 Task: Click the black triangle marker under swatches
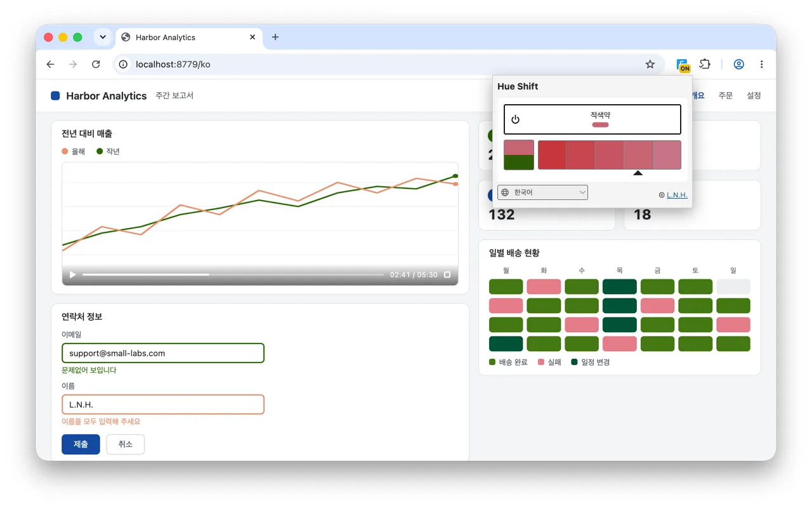point(638,173)
